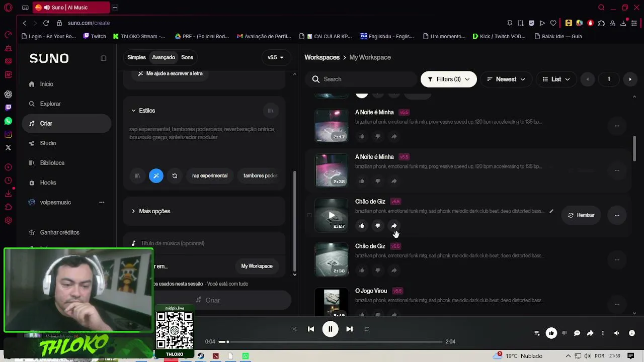This screenshot has height=362, width=644.
Task: Open the List view dropdown
Action: click(x=556, y=79)
